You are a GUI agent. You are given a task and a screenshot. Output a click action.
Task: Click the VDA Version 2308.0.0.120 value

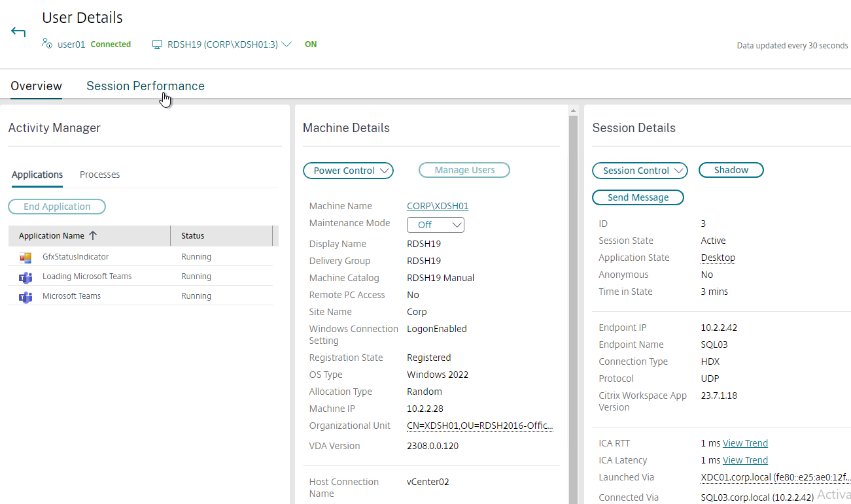432,446
